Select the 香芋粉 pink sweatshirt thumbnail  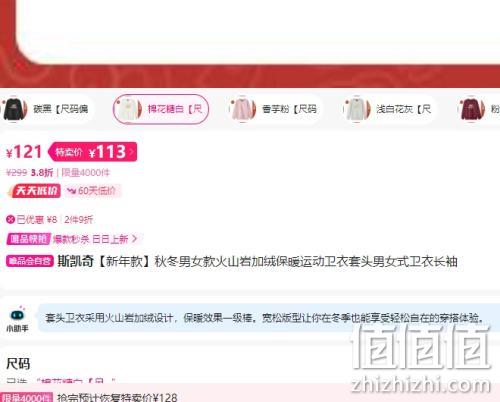[x=243, y=109]
